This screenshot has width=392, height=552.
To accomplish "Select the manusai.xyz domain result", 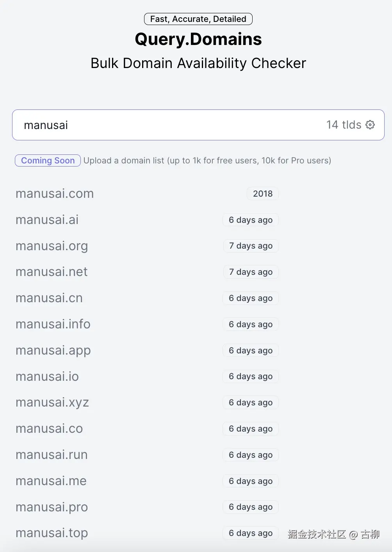I will [x=52, y=402].
